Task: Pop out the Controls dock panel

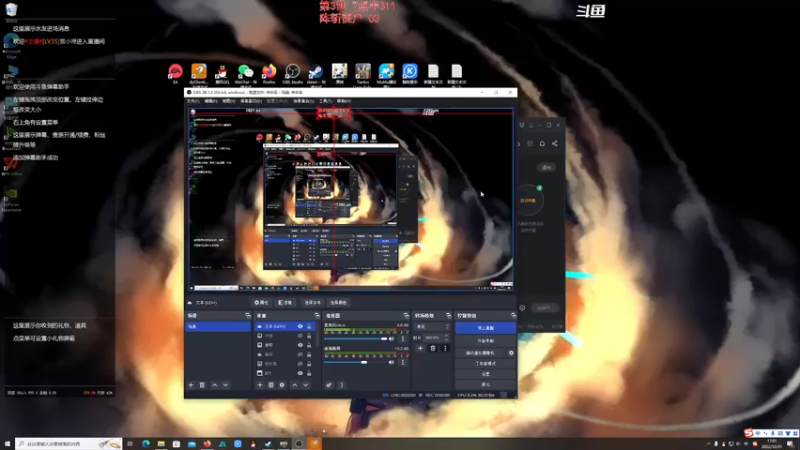Action: tap(513, 316)
